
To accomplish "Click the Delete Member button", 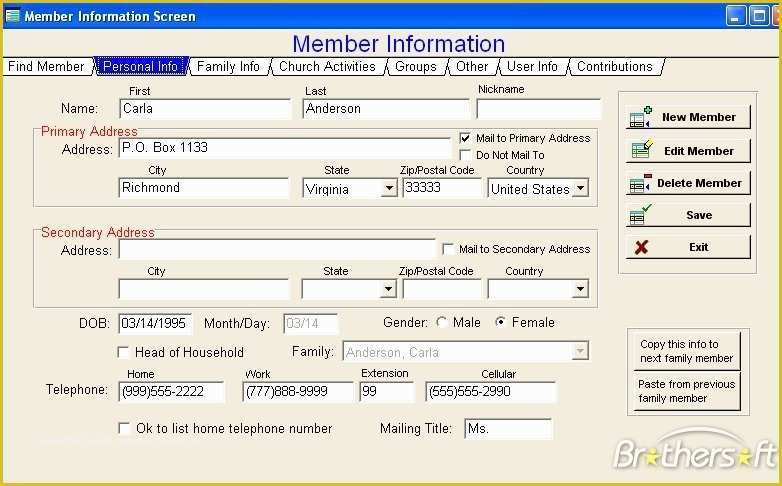I will 688,183.
